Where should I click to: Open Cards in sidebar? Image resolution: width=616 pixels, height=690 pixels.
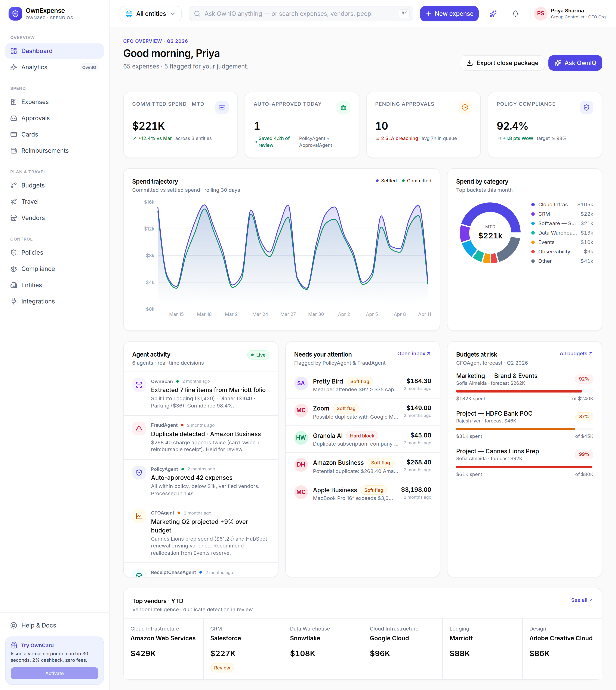coord(55,134)
